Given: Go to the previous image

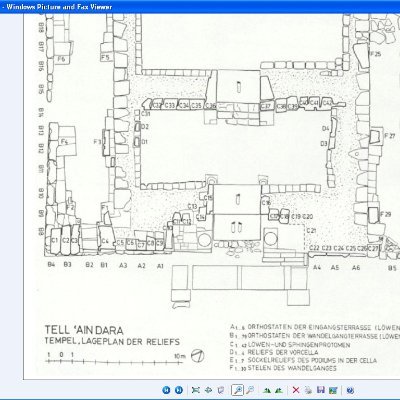Looking at the screenshot, I should click(x=166, y=390).
